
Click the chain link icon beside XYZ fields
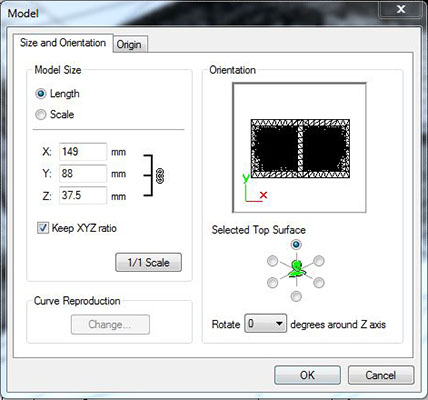coord(160,175)
